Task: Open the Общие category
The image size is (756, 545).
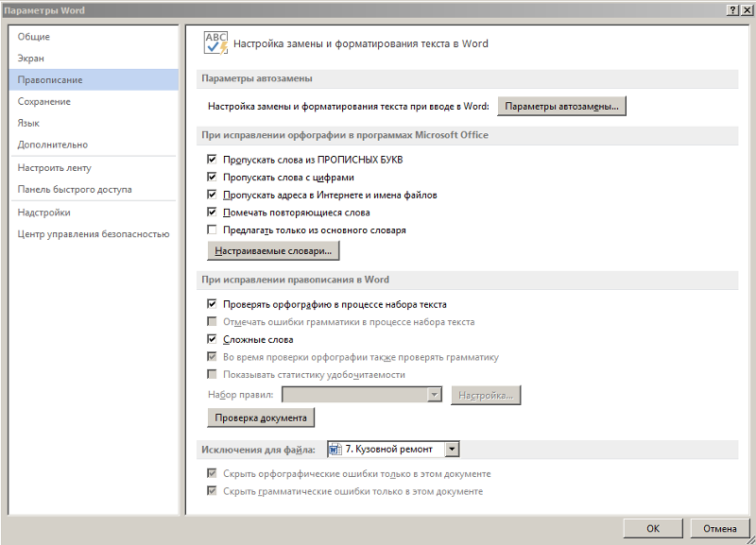Action: (x=94, y=37)
